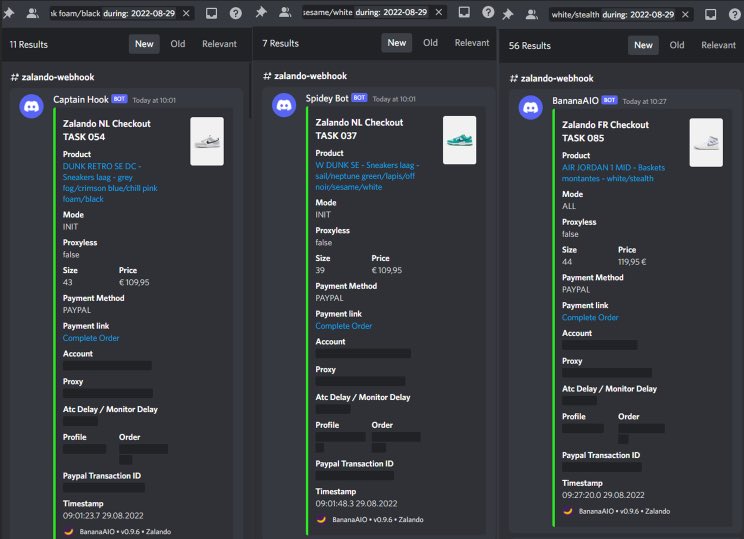Click 'Today at 10:27' message time
This screenshot has width=744, height=539.
644,102
